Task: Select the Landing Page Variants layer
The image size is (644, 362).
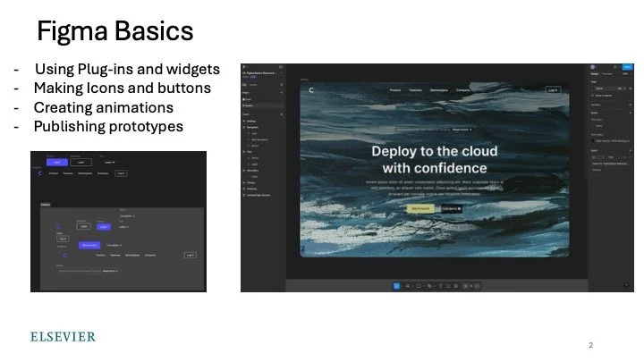Action: (258, 195)
